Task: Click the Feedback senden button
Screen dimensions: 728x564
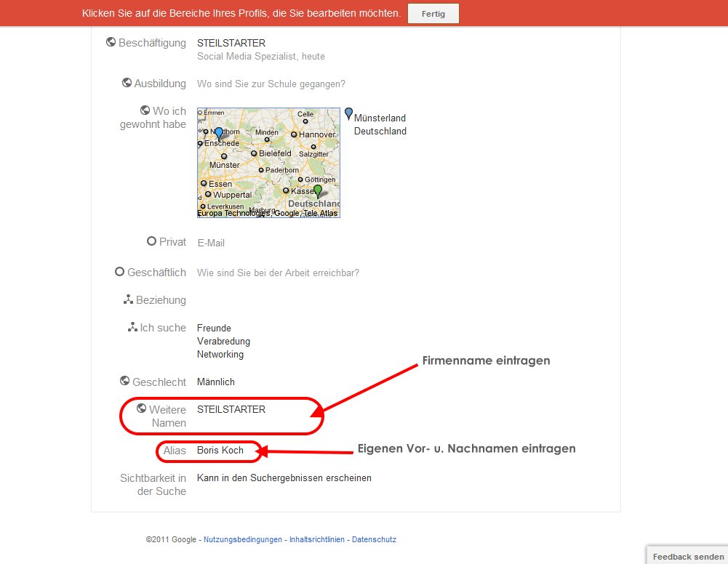Action: [x=688, y=556]
